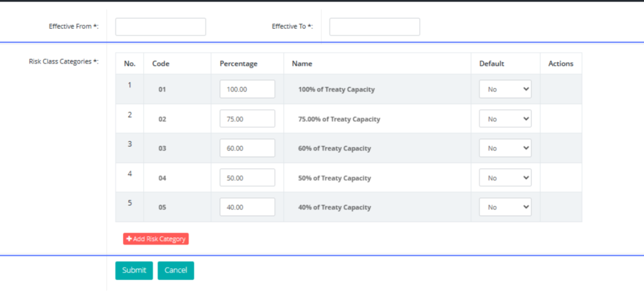The width and height of the screenshot is (644, 298).
Task: Select the 75.00% of Treaty Capacity name
Action: tap(339, 119)
